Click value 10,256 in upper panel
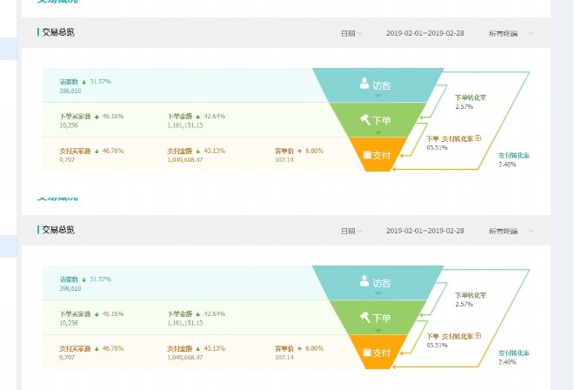The height and width of the screenshot is (390, 588). click(x=69, y=125)
